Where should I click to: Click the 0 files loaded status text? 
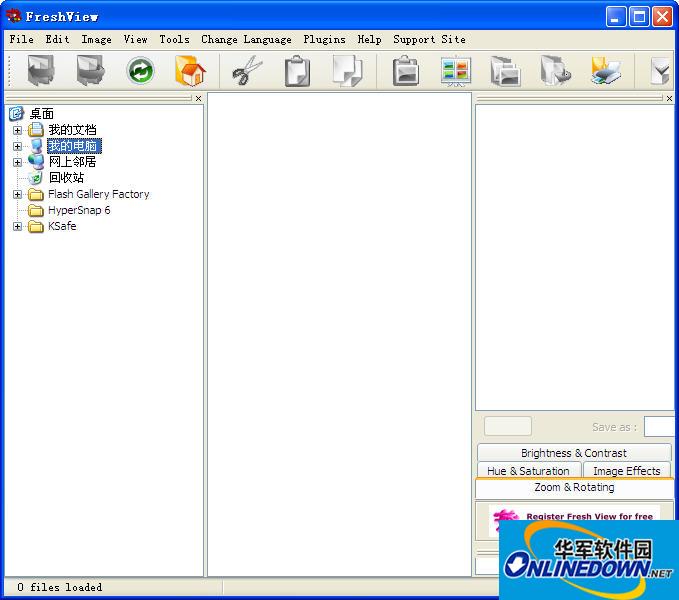[x=60, y=587]
